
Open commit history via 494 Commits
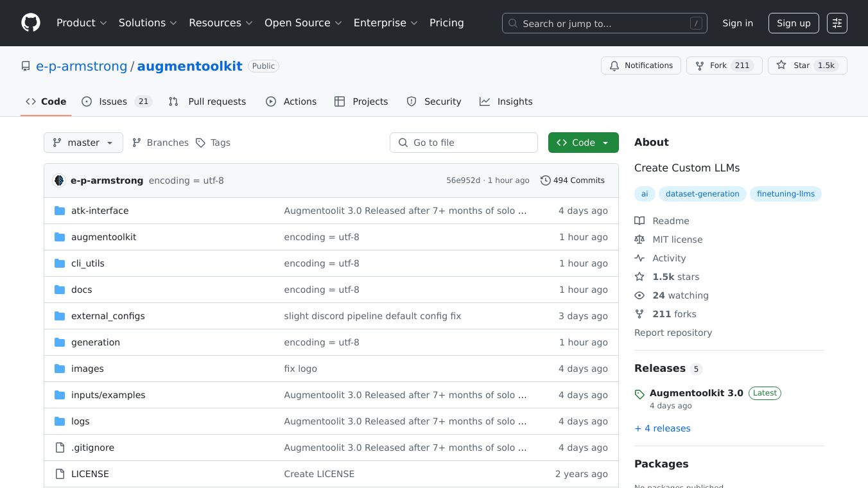point(572,180)
